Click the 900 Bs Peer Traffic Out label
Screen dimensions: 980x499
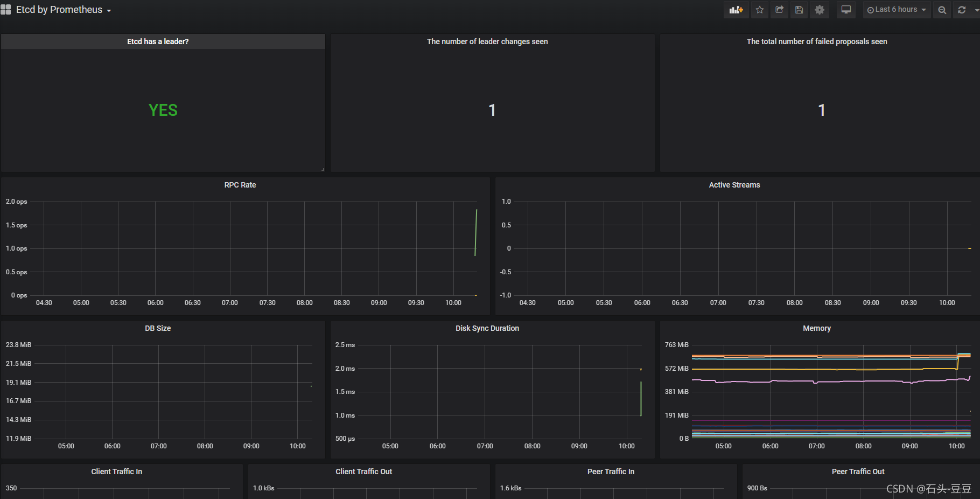point(757,488)
